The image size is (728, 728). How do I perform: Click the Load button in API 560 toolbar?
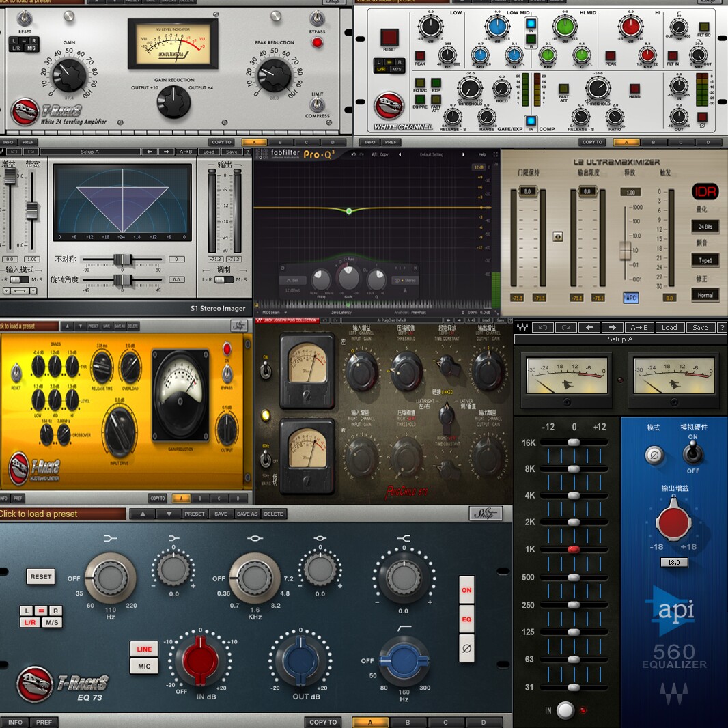[669, 327]
